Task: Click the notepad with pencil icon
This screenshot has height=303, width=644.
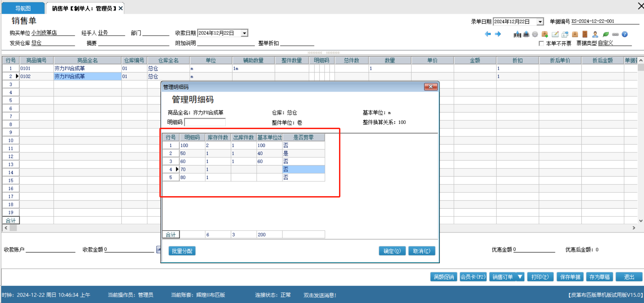Action: 555,34
